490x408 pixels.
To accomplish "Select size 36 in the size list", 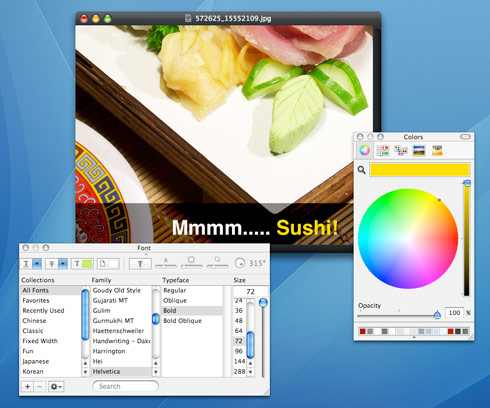I will tap(239, 310).
